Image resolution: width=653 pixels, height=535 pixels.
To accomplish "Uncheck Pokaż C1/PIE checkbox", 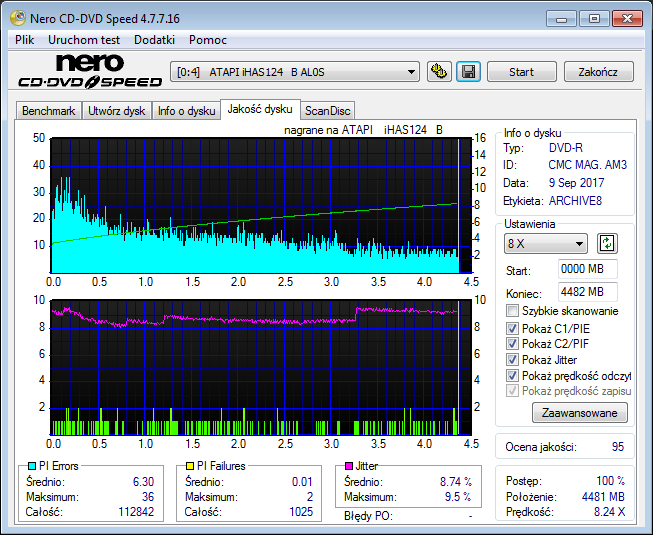I will [512, 328].
